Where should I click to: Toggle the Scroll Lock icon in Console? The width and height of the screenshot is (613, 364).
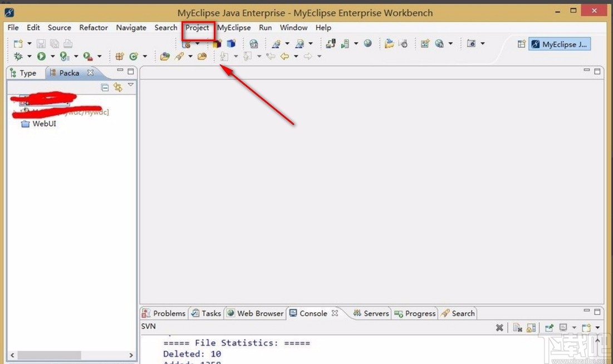(531, 328)
